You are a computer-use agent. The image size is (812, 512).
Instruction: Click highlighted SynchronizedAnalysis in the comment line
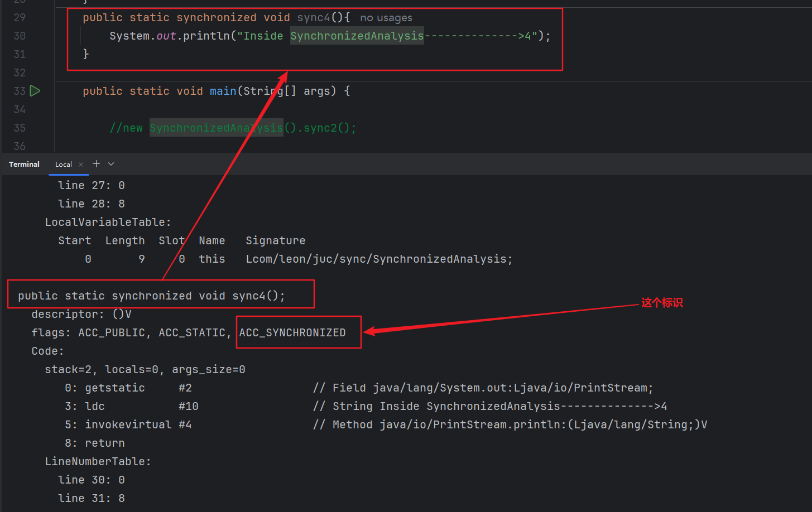pyautogui.click(x=216, y=128)
